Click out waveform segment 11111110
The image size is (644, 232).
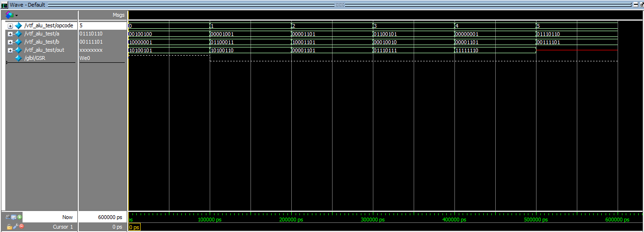495,50
